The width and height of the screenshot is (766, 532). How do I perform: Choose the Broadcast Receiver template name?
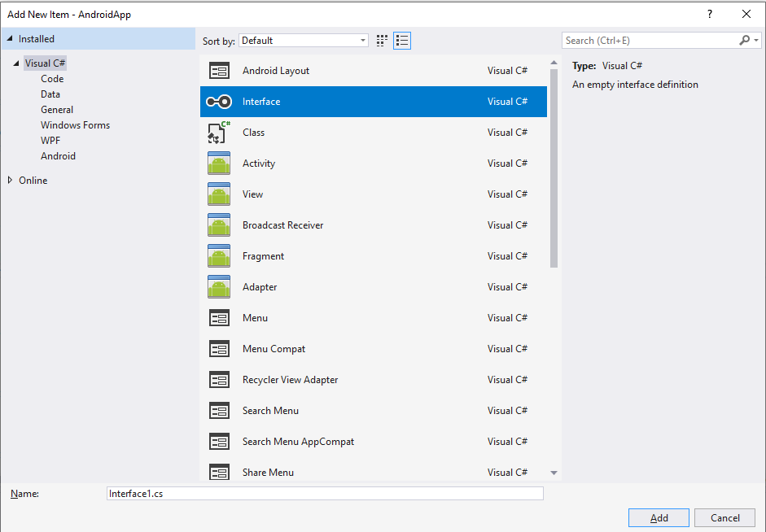[x=282, y=225]
